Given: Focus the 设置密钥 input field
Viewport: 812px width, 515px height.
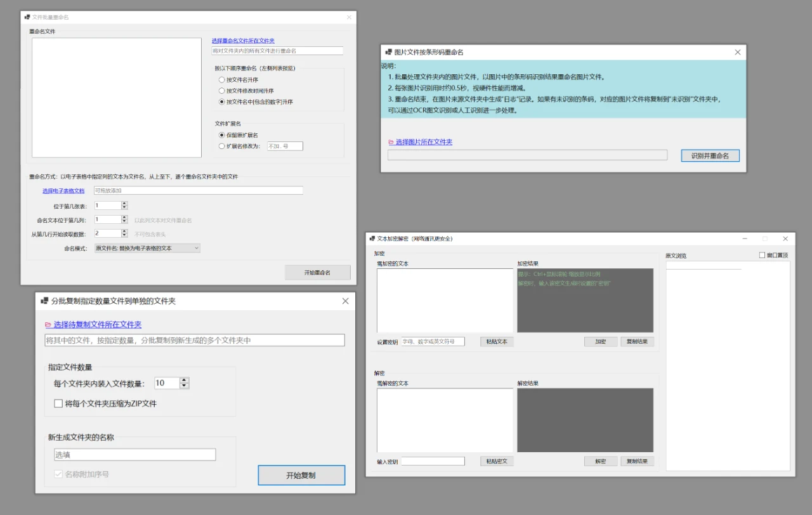Looking at the screenshot, I should pos(433,341).
